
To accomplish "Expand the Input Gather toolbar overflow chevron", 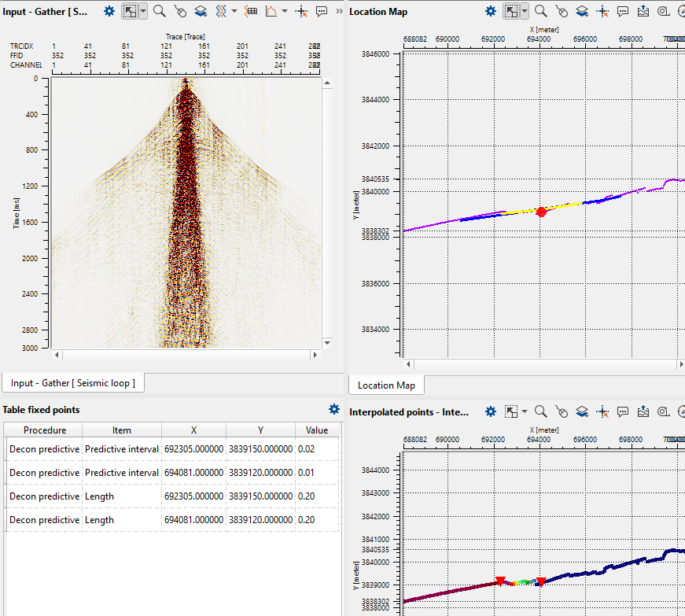I will (x=339, y=11).
